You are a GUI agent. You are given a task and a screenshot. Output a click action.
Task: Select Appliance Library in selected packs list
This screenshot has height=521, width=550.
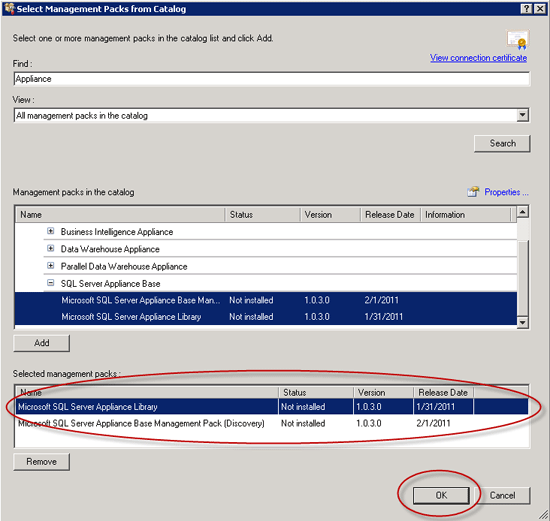click(x=271, y=407)
